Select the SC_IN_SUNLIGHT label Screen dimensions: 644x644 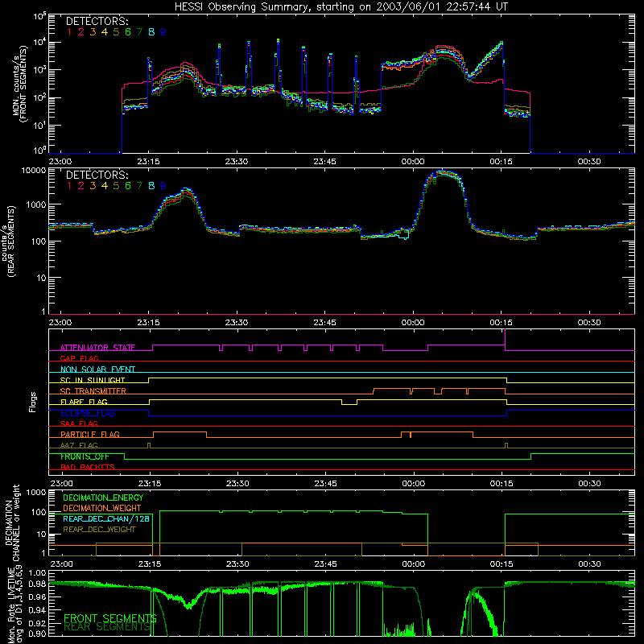pyautogui.click(x=93, y=380)
